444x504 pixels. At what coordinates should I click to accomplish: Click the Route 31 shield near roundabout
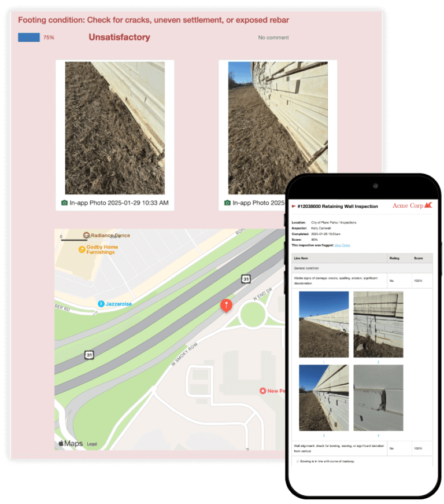pyautogui.click(x=245, y=279)
